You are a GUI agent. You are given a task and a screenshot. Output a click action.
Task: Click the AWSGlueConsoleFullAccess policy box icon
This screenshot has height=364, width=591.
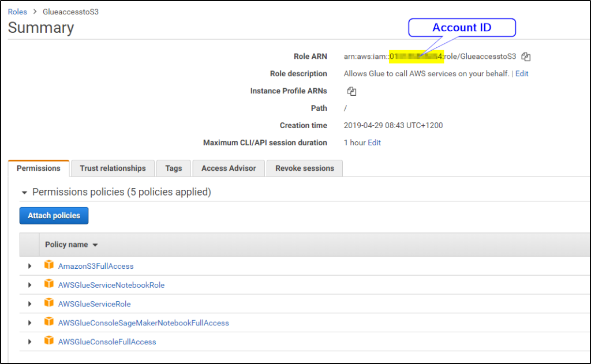49,341
